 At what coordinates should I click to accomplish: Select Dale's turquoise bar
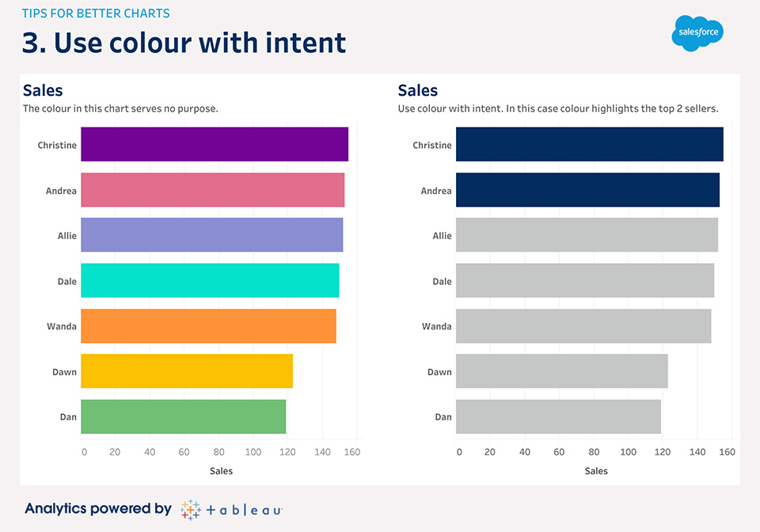[x=210, y=280]
